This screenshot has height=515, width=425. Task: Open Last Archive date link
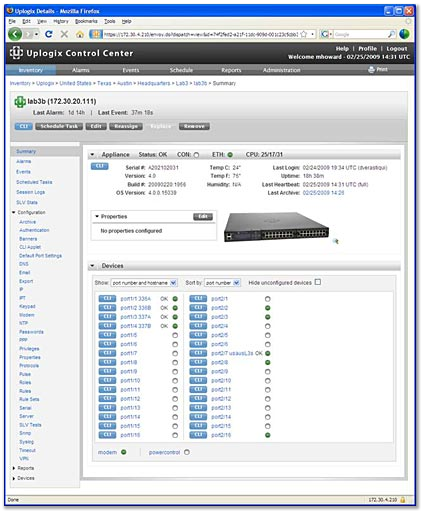pyautogui.click(x=323, y=193)
